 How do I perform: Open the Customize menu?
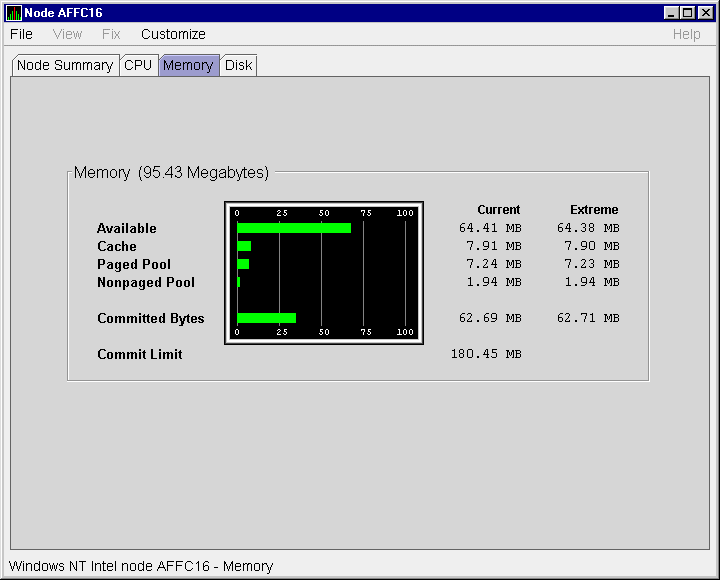pyautogui.click(x=173, y=34)
